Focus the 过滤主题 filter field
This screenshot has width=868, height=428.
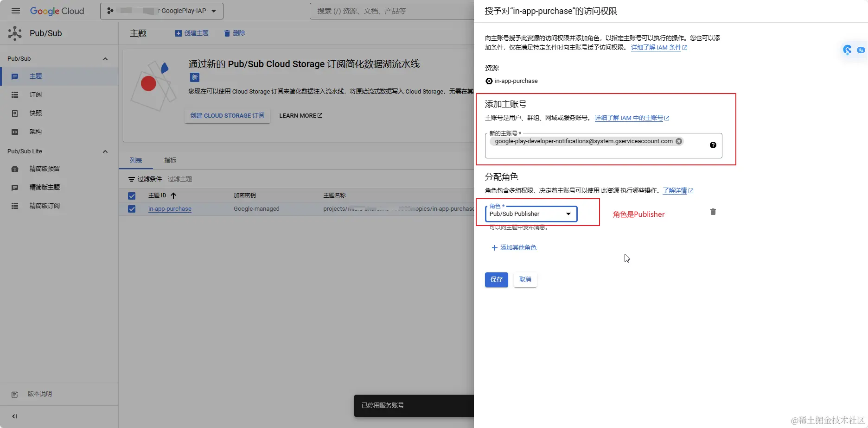coord(180,179)
